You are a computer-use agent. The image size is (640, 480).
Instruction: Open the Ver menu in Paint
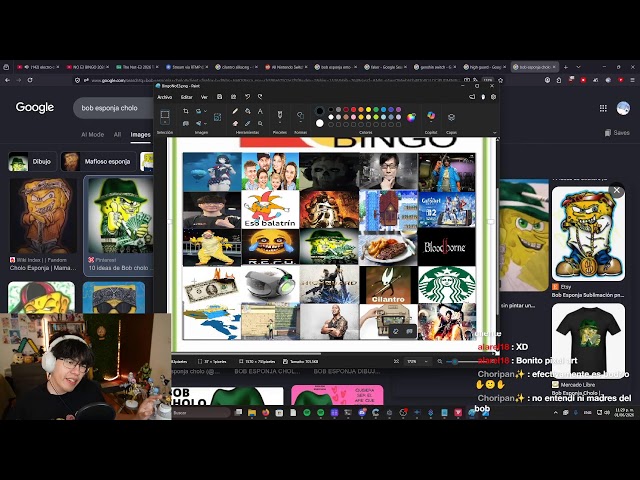pyautogui.click(x=204, y=97)
